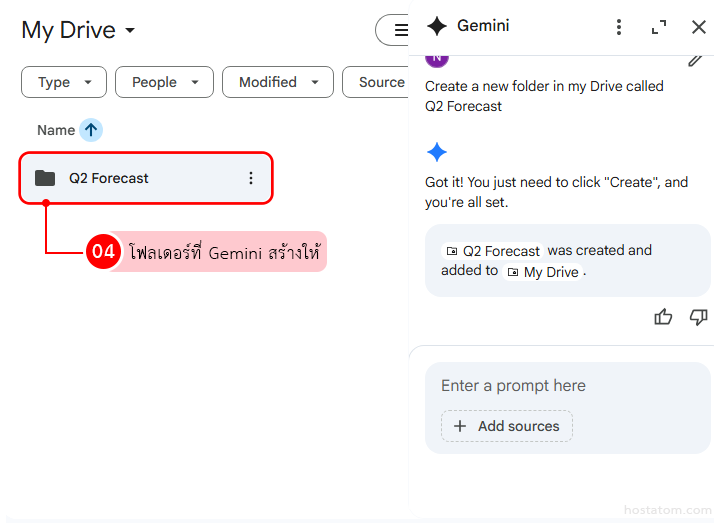Open the Modified filter dropdown

pos(278,82)
